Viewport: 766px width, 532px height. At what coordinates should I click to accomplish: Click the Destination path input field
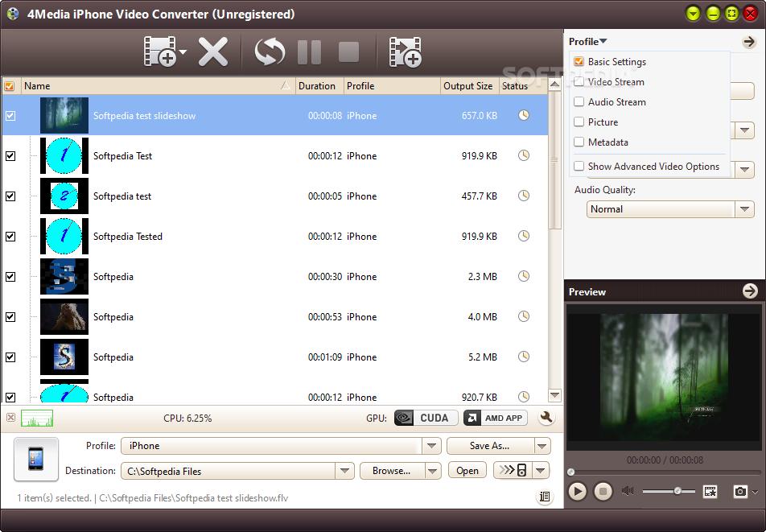(229, 471)
